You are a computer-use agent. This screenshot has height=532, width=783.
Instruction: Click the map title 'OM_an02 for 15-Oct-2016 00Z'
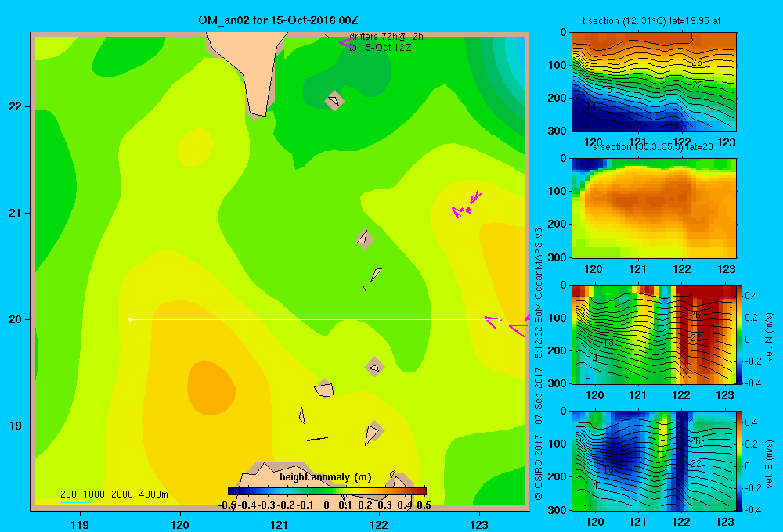click(x=278, y=20)
